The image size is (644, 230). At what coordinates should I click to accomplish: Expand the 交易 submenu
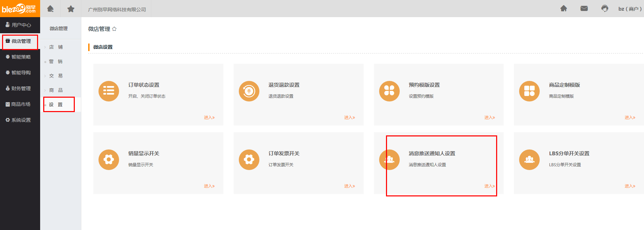coord(56,76)
